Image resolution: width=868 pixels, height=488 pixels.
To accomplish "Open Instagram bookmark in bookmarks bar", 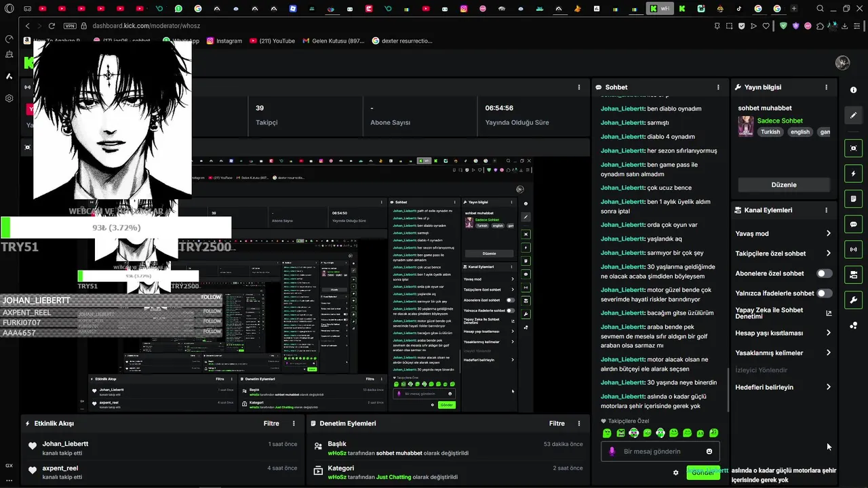I will (x=223, y=41).
